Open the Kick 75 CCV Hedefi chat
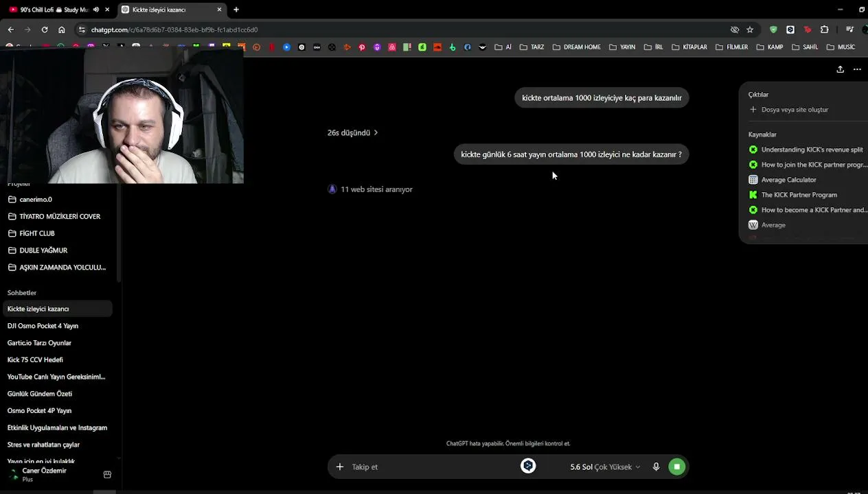The image size is (868, 494). click(58, 360)
